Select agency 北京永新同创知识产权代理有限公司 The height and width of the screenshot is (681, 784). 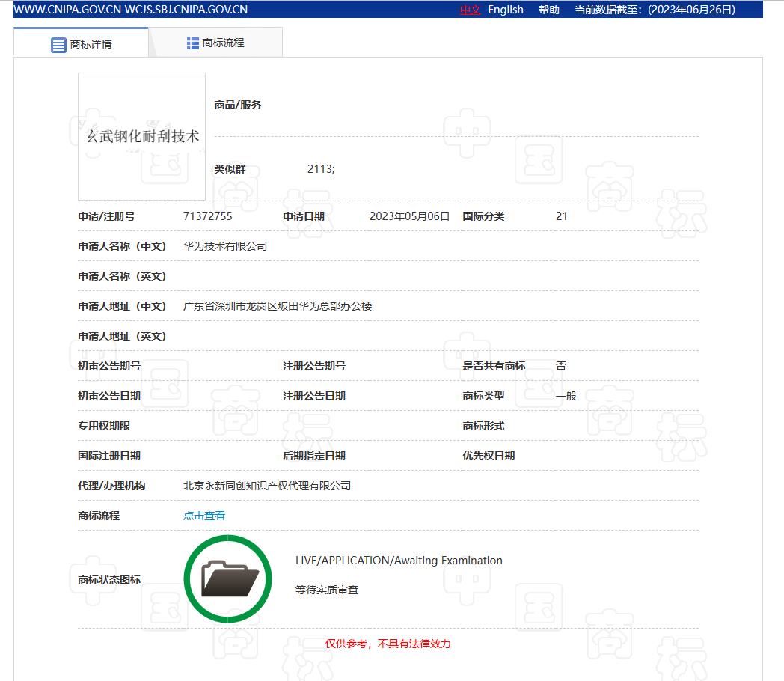tap(267, 486)
